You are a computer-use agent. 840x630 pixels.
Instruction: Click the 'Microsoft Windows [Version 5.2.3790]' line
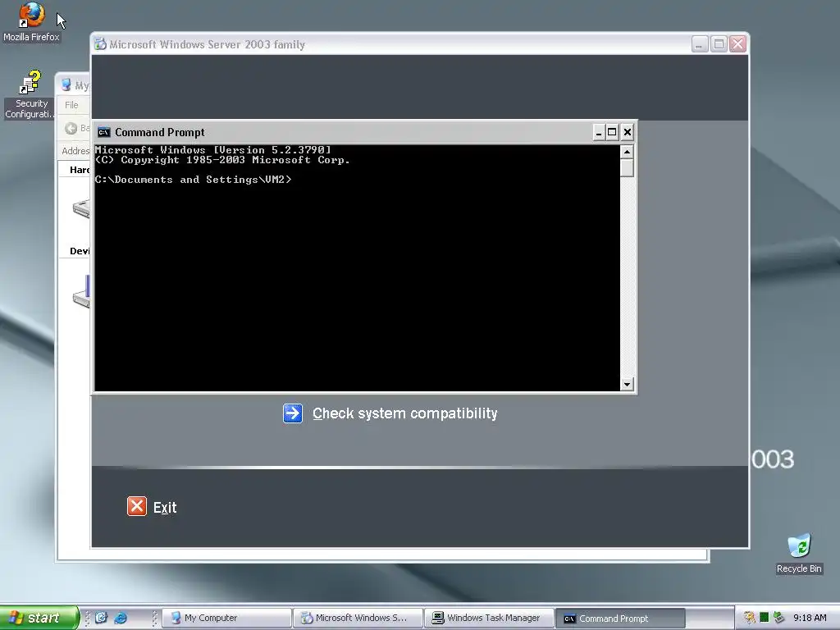coord(213,150)
